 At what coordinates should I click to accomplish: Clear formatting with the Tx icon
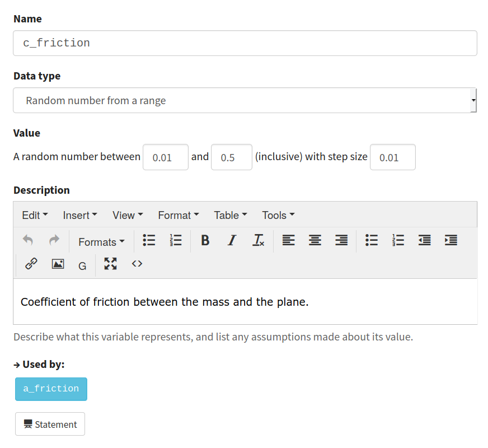click(x=259, y=240)
